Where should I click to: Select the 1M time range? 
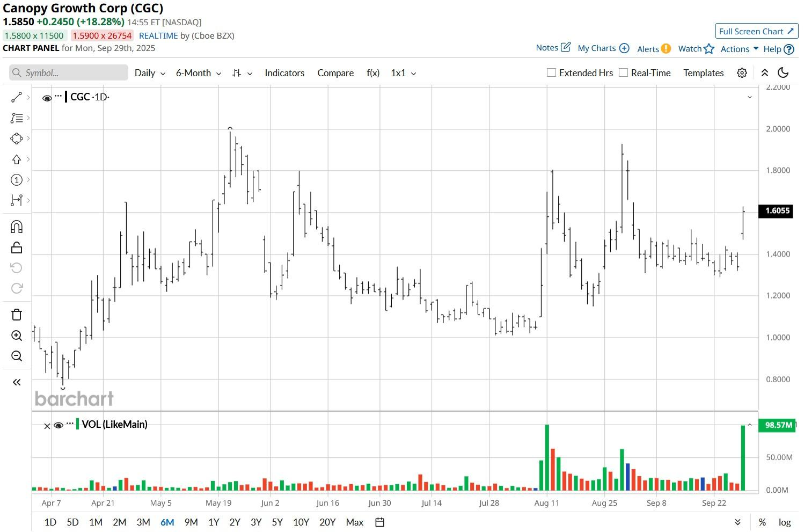(x=96, y=522)
